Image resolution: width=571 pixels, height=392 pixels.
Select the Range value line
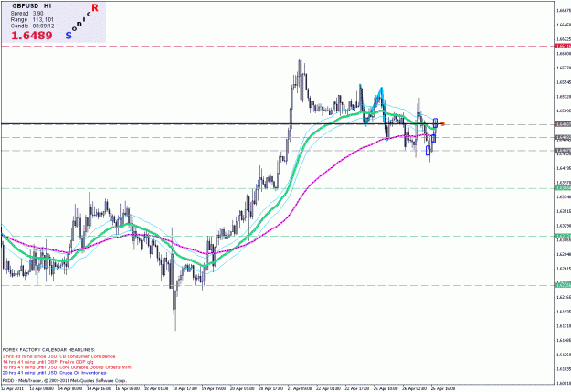[32, 20]
